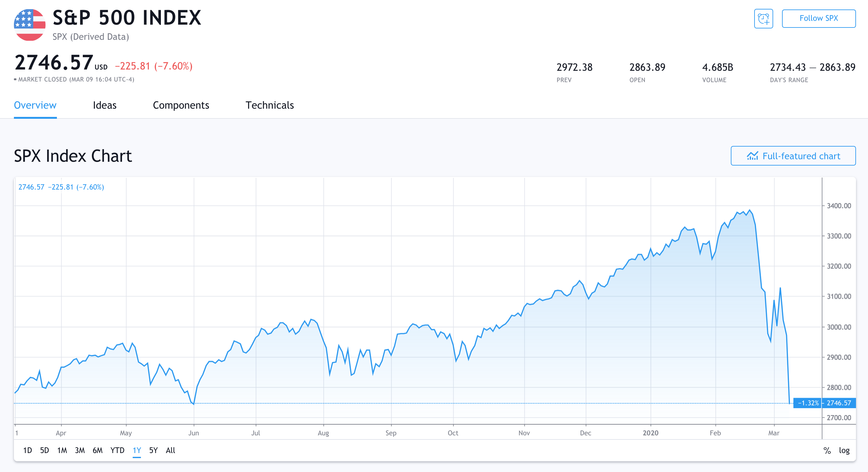868x472 pixels.
Task: Select YTD chart range
Action: pyautogui.click(x=117, y=451)
